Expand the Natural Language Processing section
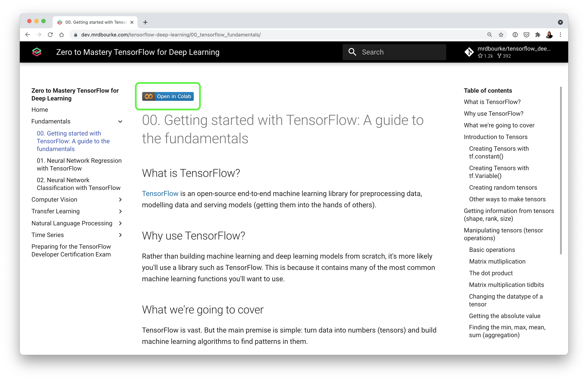This screenshot has width=588, height=381. [120, 223]
